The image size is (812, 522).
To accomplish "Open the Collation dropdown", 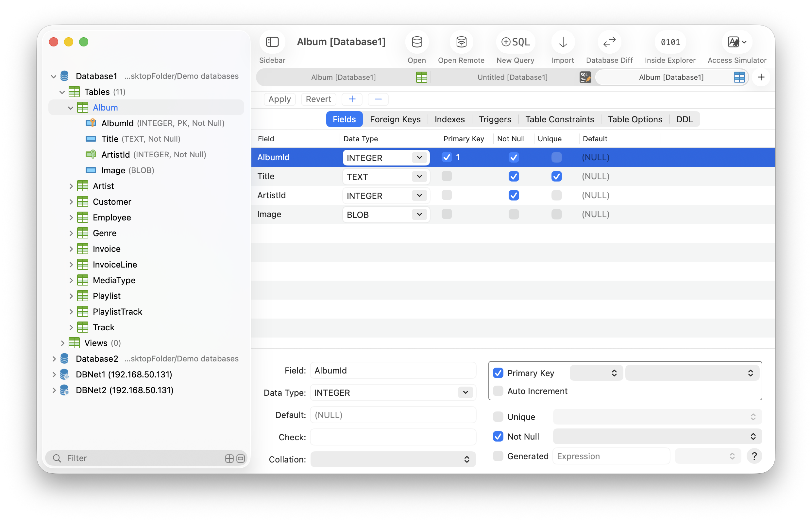I will click(393, 459).
